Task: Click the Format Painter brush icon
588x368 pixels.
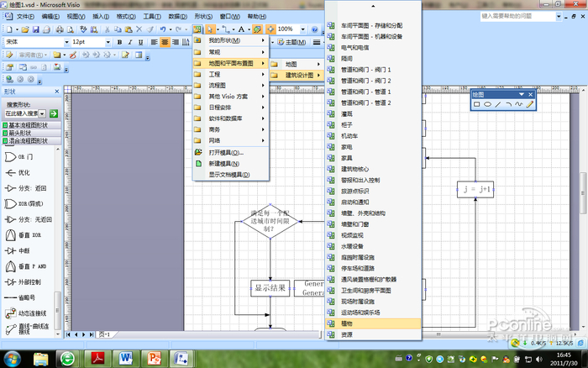Action: point(150,29)
